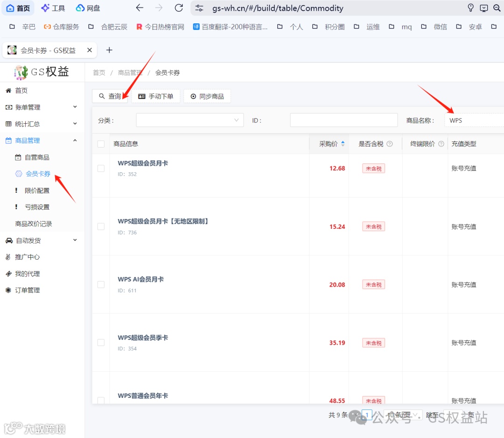Close the 会员卡券 - GS权益 tab

pyautogui.click(x=90, y=50)
